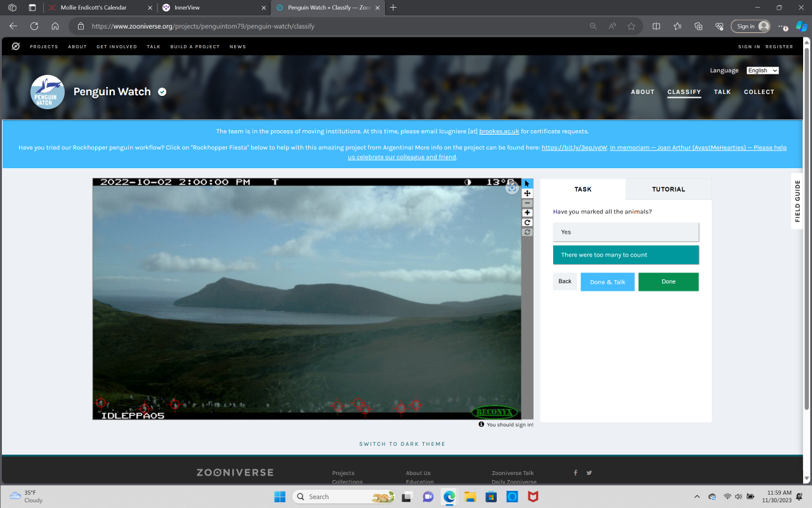View site information lock icon

81,26
